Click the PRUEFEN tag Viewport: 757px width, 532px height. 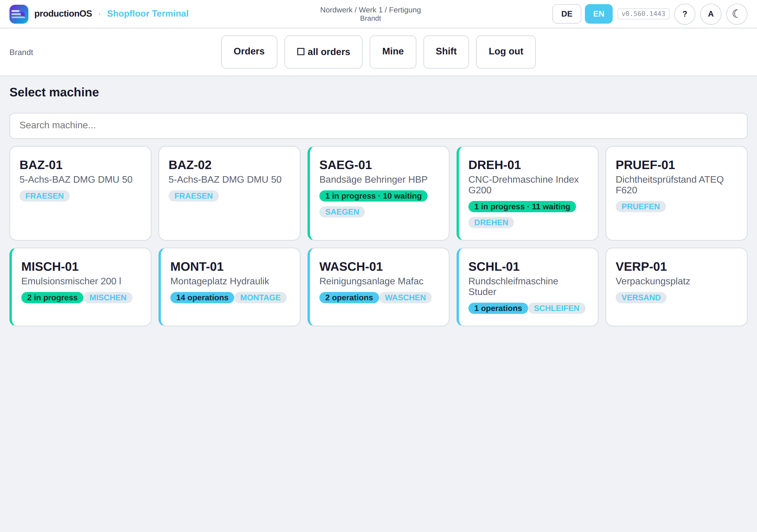pyautogui.click(x=640, y=206)
